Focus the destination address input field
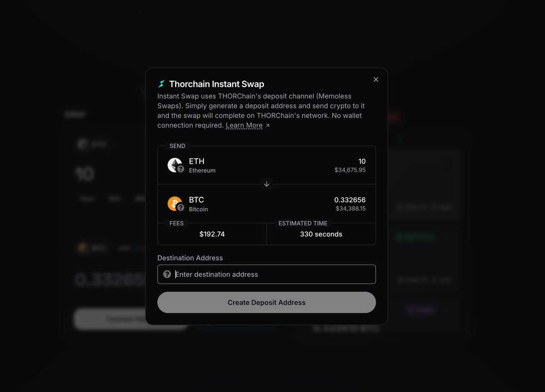 pos(272,274)
